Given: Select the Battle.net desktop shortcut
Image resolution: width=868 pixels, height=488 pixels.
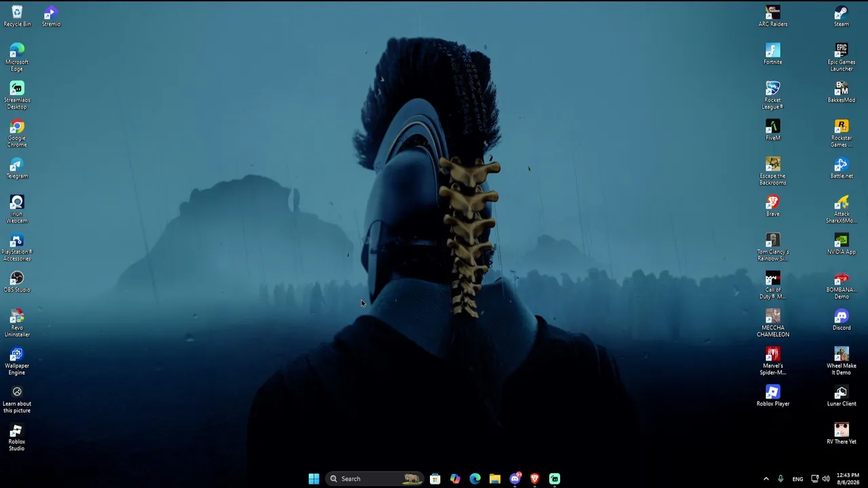Looking at the screenshot, I should [x=842, y=168].
